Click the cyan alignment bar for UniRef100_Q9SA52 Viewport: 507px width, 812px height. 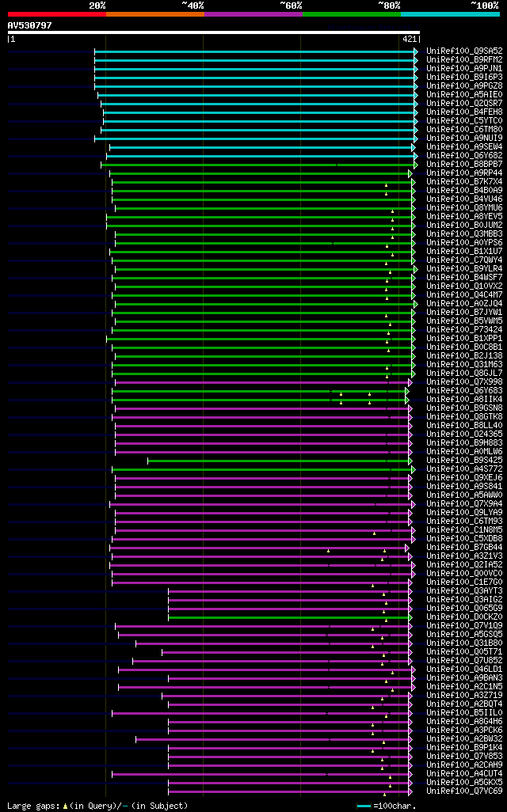(254, 51)
